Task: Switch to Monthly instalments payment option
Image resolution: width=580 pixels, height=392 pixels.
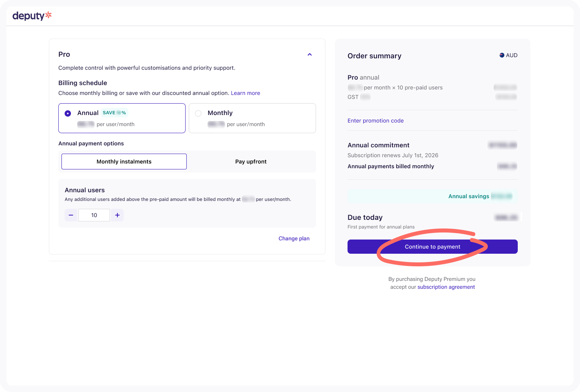Action: coord(124,162)
